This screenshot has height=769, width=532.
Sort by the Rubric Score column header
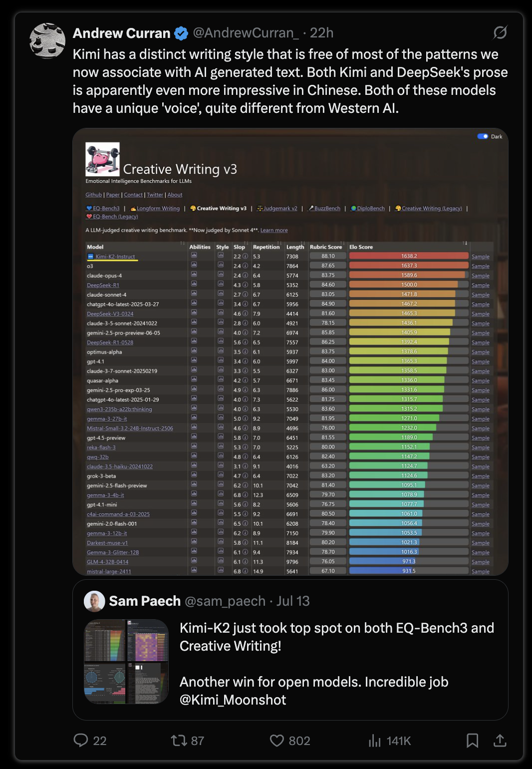click(326, 247)
